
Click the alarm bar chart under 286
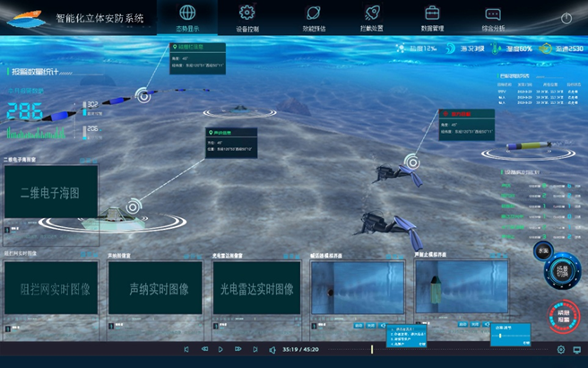36,133
